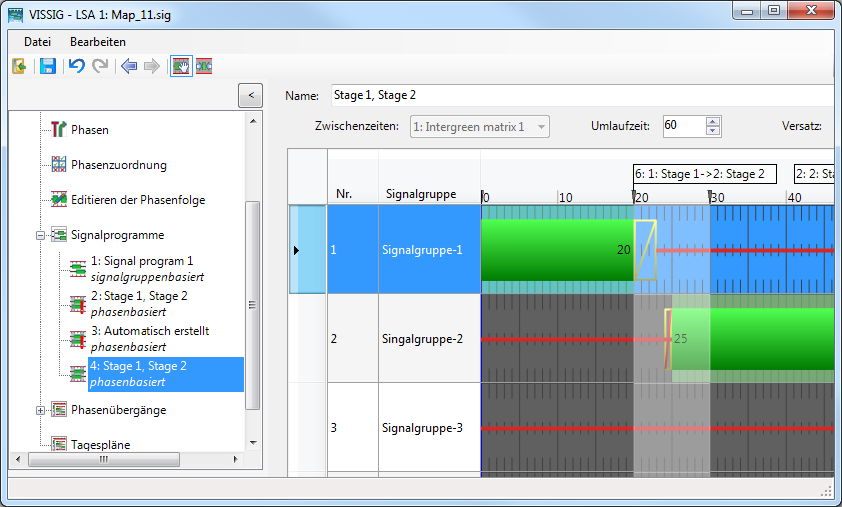The width and height of the screenshot is (842, 507).
Task: Increase Umlaufzeit with the up spinner arrow
Action: coord(712,122)
